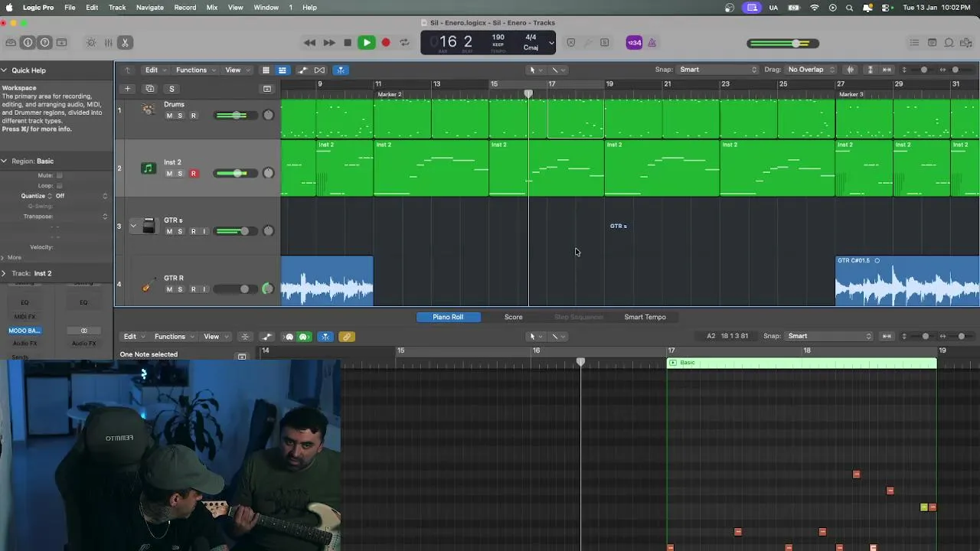Expand the Track: Inst 2 inspector section
Screen dimensions: 980x551
point(4,273)
